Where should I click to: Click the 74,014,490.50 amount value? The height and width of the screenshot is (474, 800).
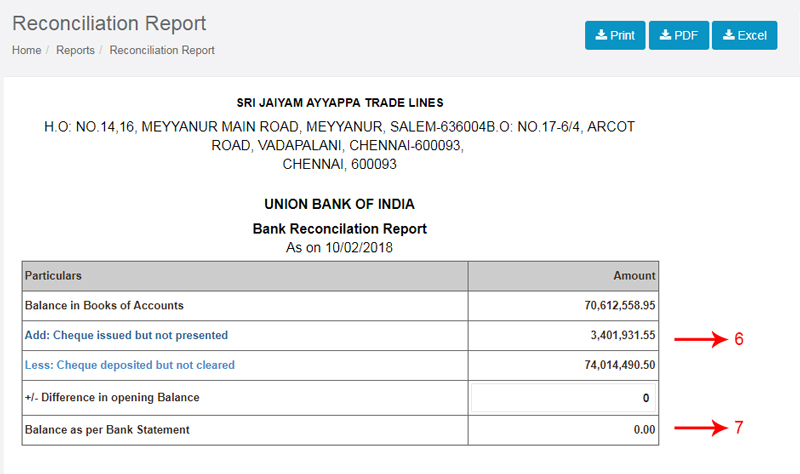[620, 365]
